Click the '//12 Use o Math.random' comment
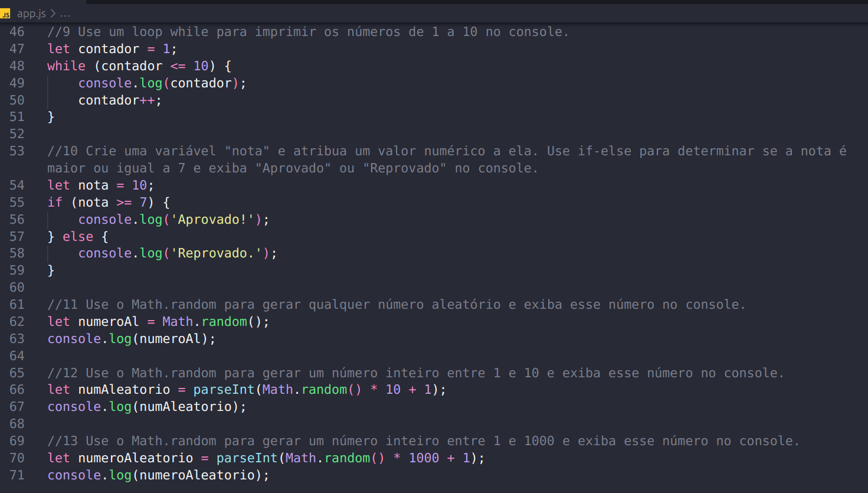Screen dimensions: 868x493 click(x=416, y=373)
